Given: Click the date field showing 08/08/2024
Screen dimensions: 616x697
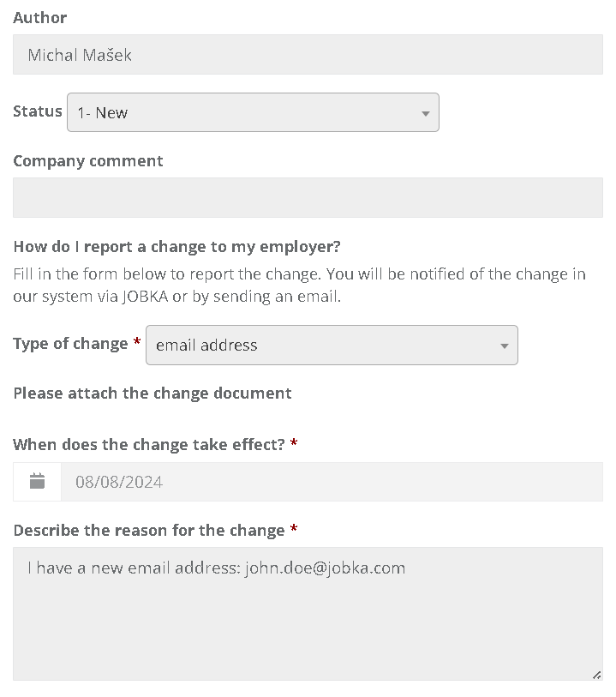Looking at the screenshot, I should tap(332, 482).
